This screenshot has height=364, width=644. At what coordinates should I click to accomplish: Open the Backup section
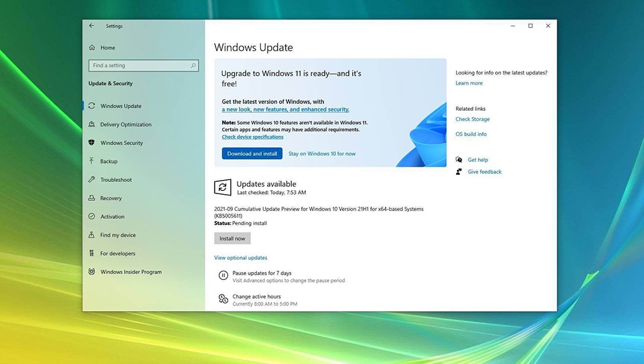click(x=109, y=161)
